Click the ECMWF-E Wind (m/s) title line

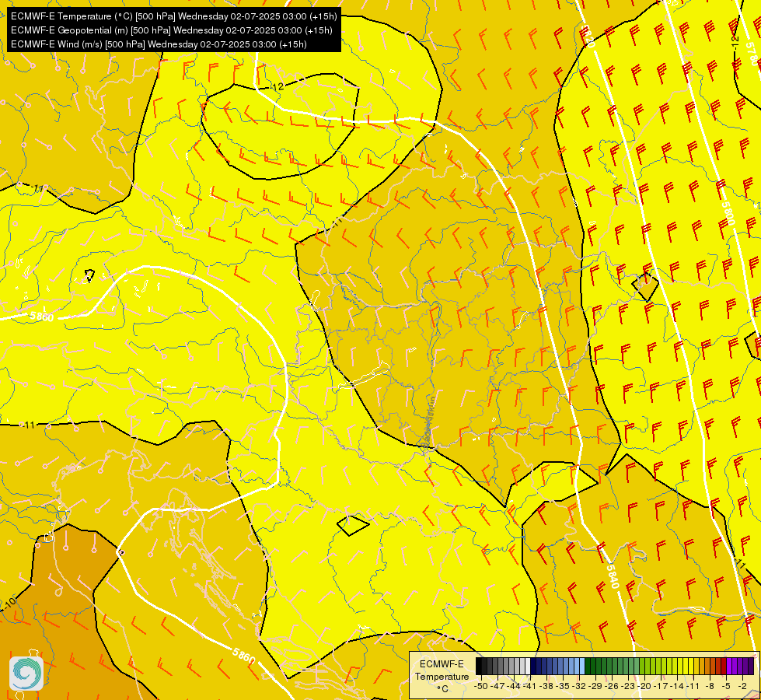click(159, 44)
